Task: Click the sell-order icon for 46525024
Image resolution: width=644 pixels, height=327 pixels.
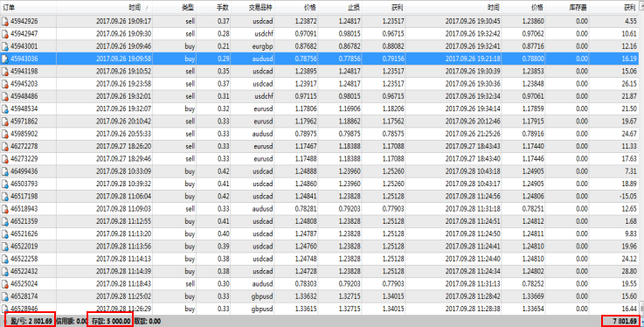Action: click(5, 284)
